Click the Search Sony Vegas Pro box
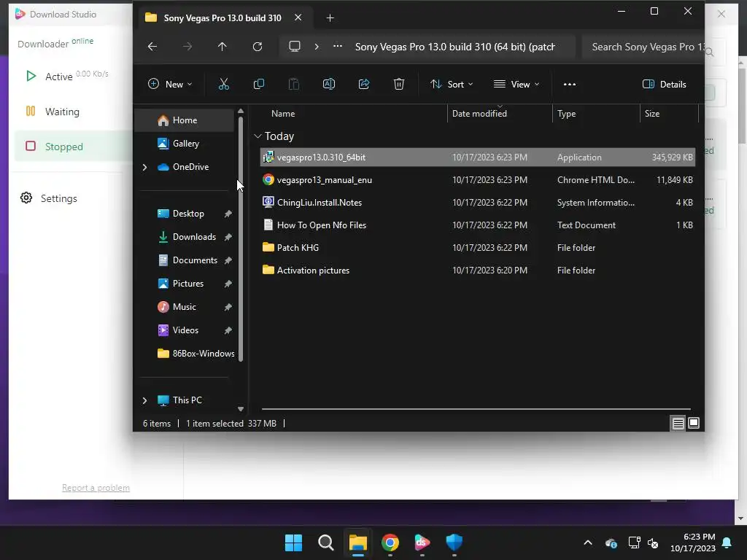Screen dimensions: 747x560 tap(643, 47)
